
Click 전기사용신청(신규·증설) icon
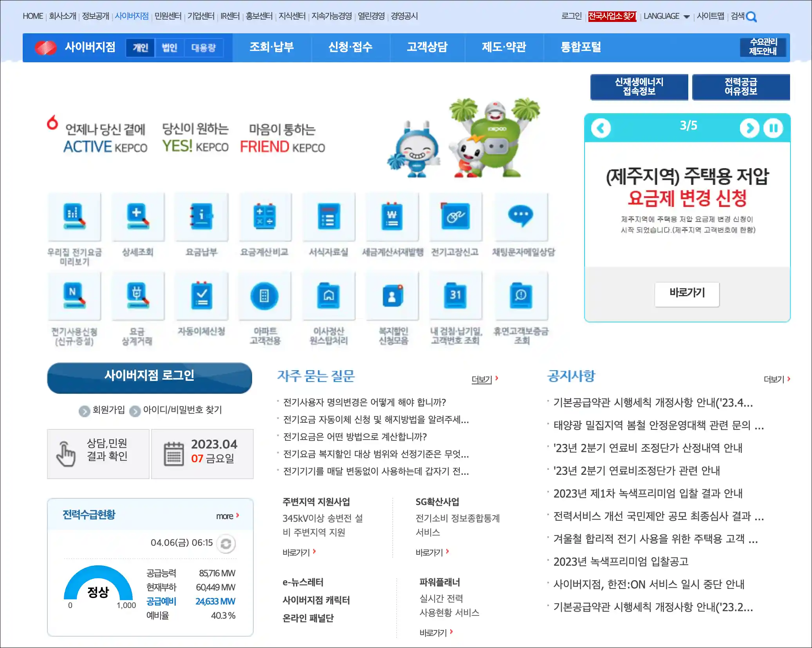click(x=74, y=296)
